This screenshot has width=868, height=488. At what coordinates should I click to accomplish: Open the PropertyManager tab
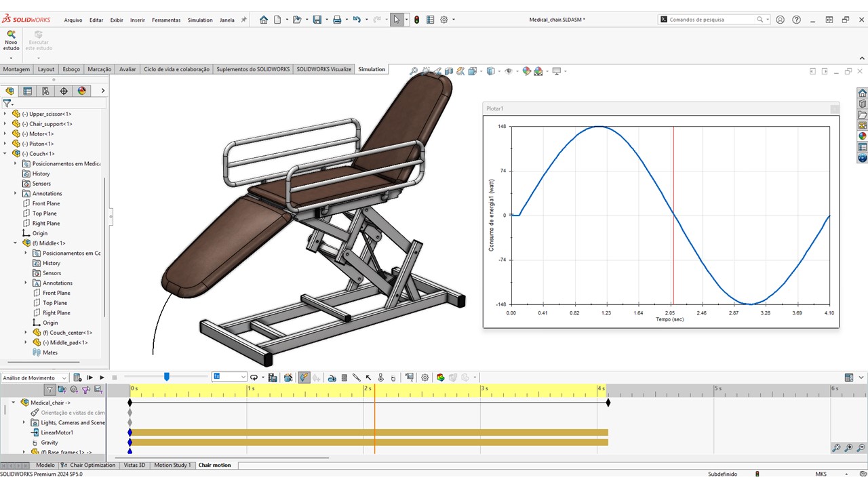pyautogui.click(x=27, y=91)
